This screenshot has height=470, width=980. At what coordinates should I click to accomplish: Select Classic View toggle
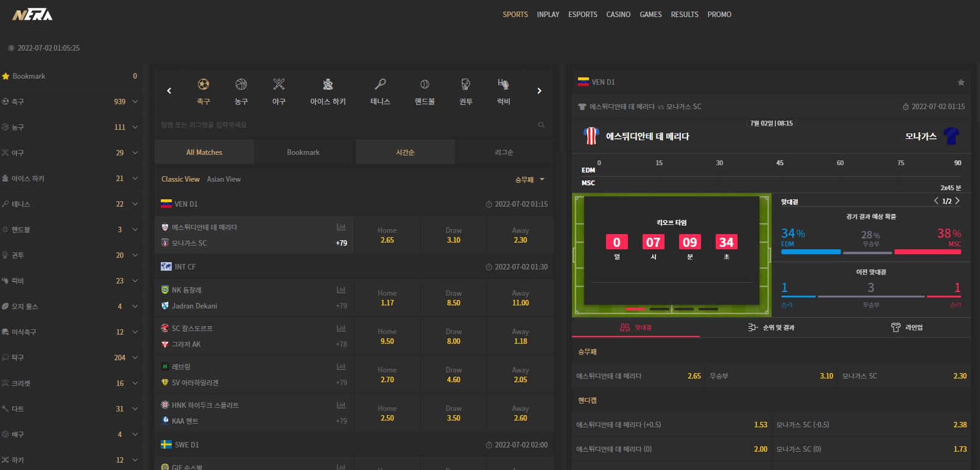pyautogui.click(x=180, y=179)
